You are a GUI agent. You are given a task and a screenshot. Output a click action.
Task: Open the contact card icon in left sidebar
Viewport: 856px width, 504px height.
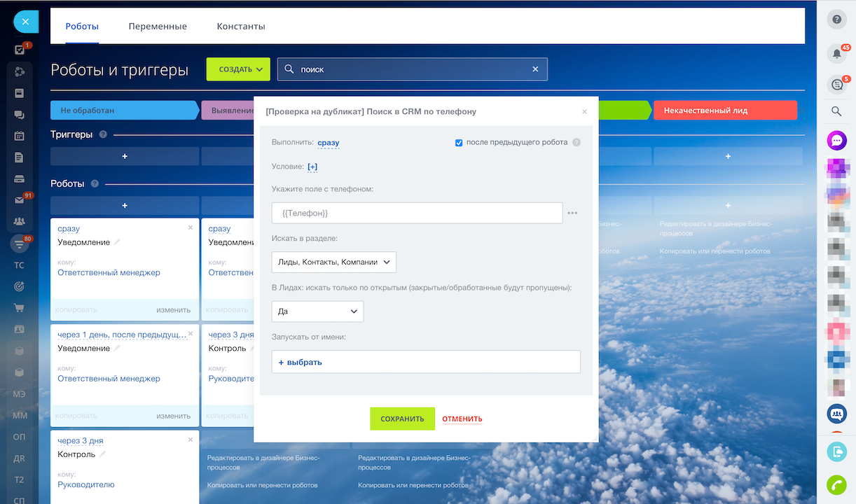click(x=20, y=329)
